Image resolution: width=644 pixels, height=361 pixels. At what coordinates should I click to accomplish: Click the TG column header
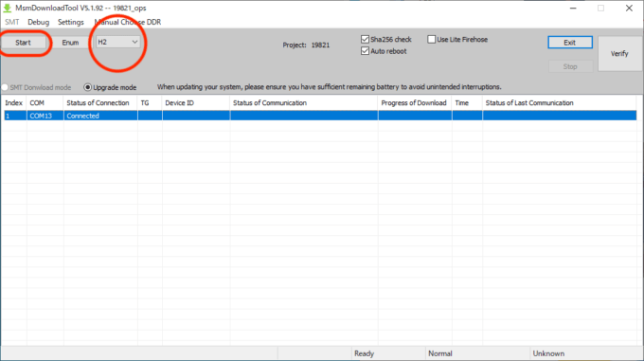pyautogui.click(x=150, y=103)
